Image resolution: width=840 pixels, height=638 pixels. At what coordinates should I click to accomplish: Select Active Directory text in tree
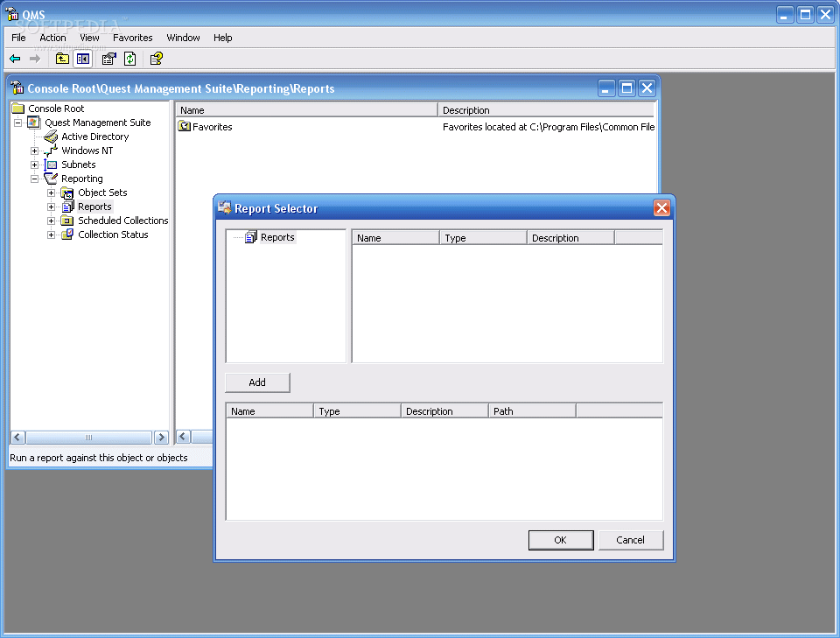point(95,137)
